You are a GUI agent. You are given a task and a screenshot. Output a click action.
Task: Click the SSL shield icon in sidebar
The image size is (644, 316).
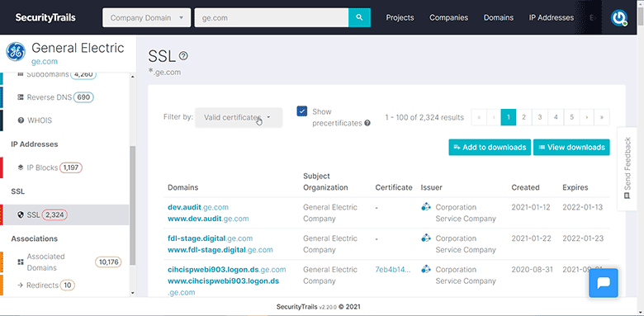(x=21, y=215)
